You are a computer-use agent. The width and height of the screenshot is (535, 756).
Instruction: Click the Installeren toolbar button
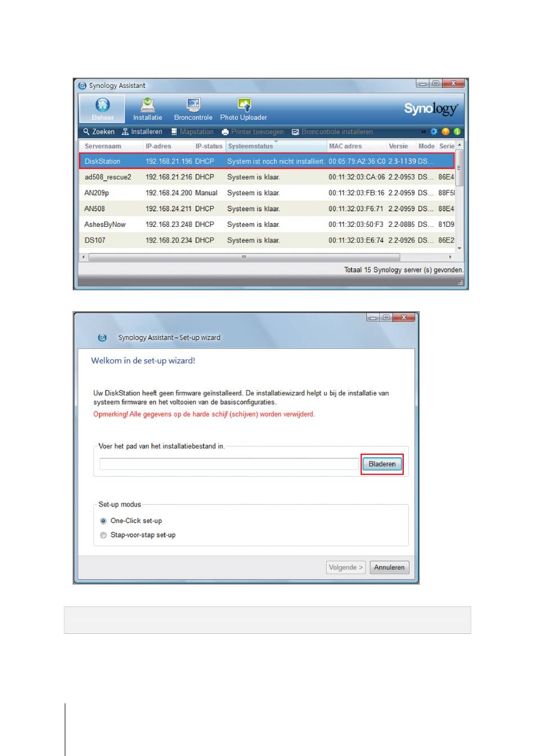pyautogui.click(x=142, y=132)
